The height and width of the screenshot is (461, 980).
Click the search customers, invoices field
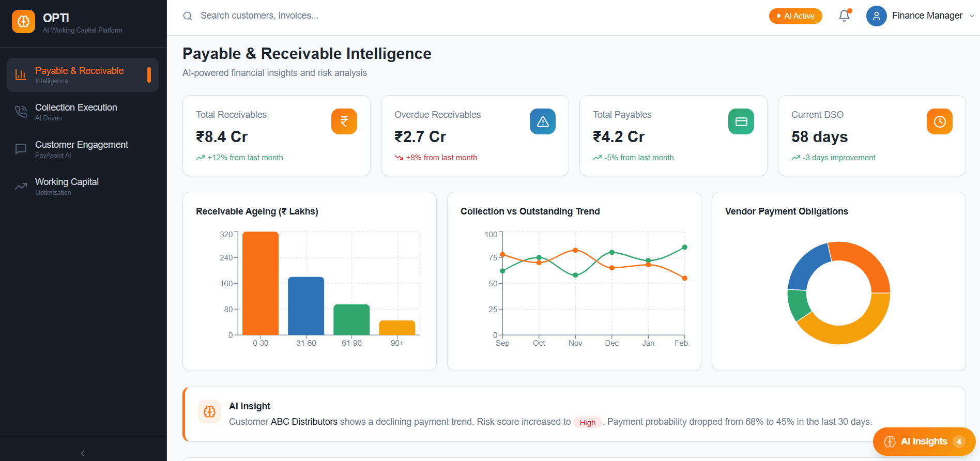(x=259, y=16)
